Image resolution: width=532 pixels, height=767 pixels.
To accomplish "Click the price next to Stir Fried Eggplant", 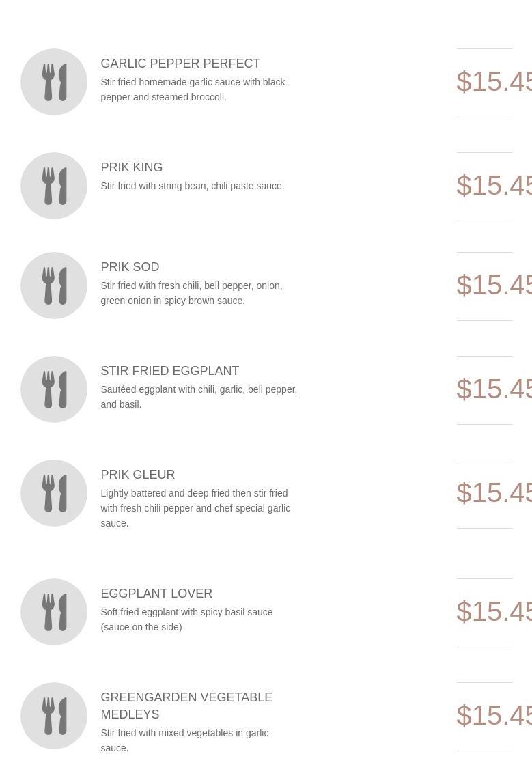I will [494, 389].
